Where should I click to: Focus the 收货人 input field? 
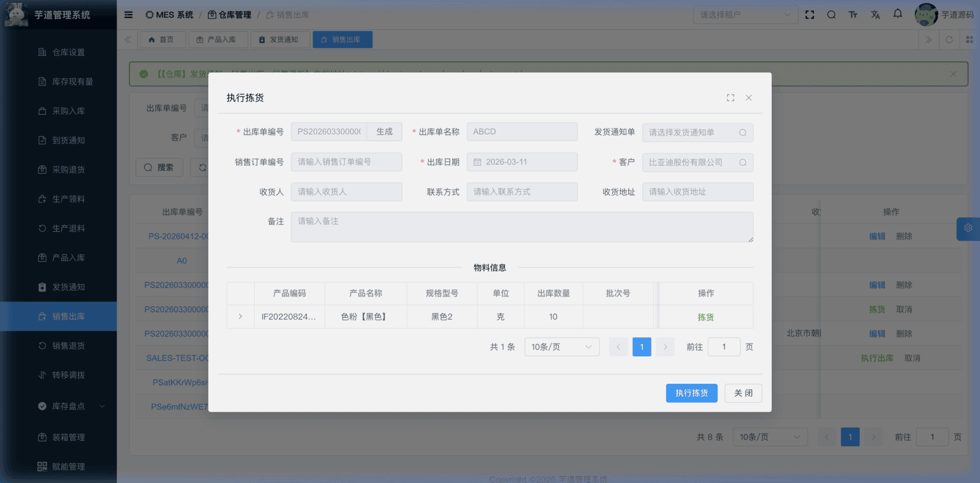346,192
